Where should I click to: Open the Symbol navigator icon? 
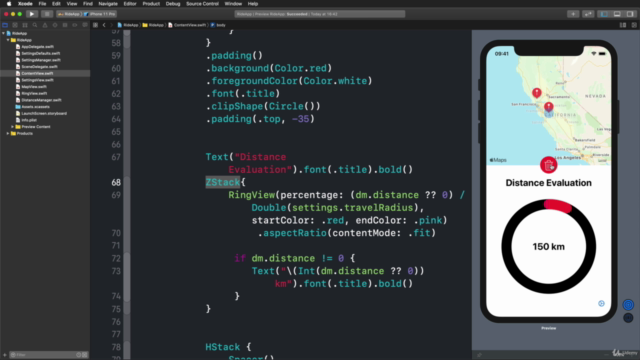pyautogui.click(x=25, y=25)
